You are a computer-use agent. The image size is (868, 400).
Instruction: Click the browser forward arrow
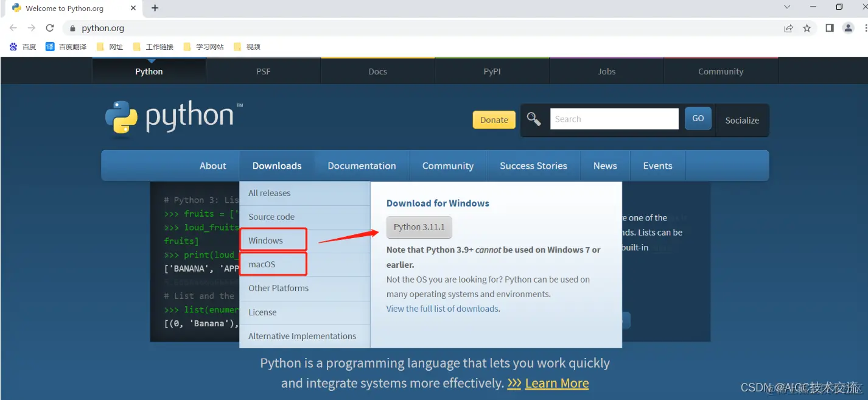[x=32, y=28]
